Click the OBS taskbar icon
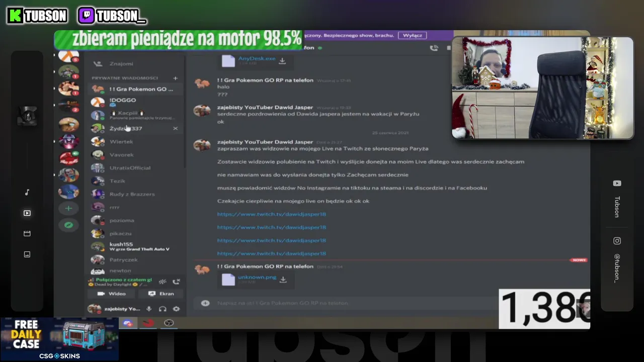 pyautogui.click(x=169, y=323)
